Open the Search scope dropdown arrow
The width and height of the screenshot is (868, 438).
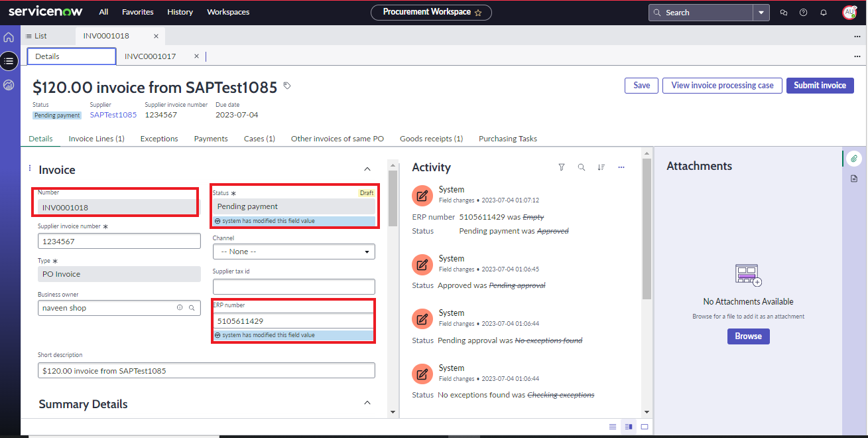(x=761, y=13)
